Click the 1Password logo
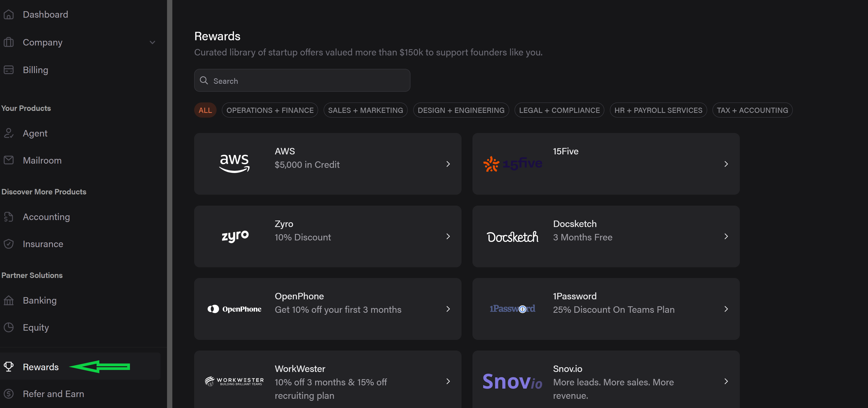This screenshot has height=408, width=868. tap(512, 309)
